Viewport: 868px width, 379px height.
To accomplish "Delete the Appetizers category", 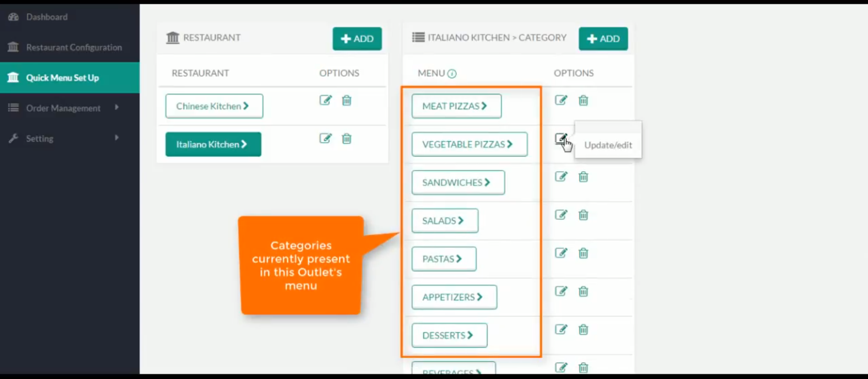I will pos(583,291).
